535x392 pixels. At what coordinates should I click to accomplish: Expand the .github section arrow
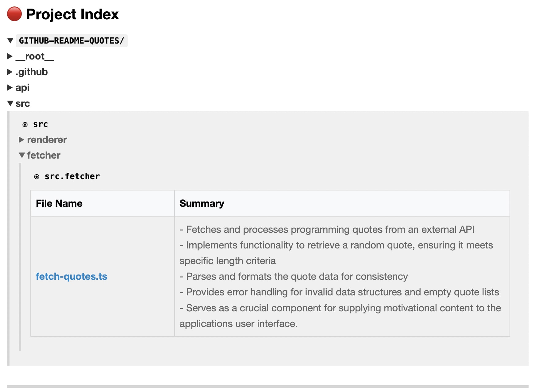10,72
